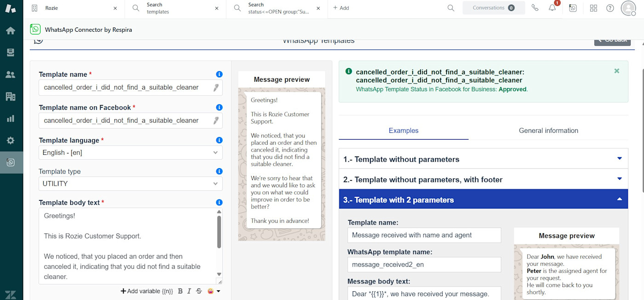
Task: Click Zendesk logo at sidebar bottom
Action: point(10,294)
